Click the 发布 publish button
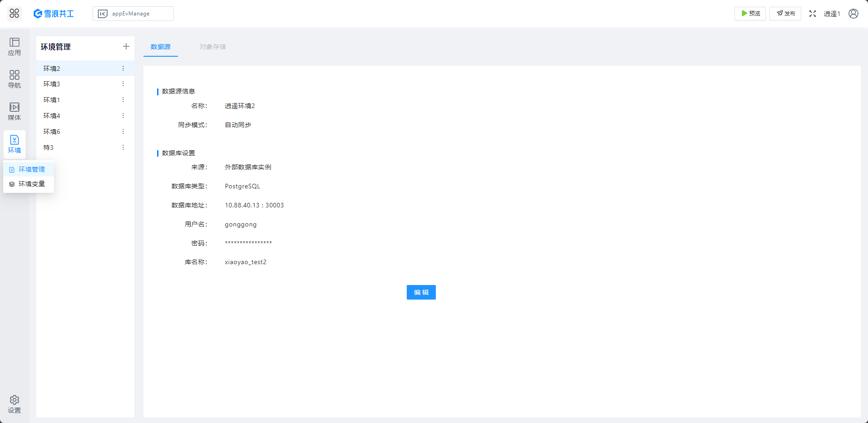The height and width of the screenshot is (423, 868). tap(785, 14)
